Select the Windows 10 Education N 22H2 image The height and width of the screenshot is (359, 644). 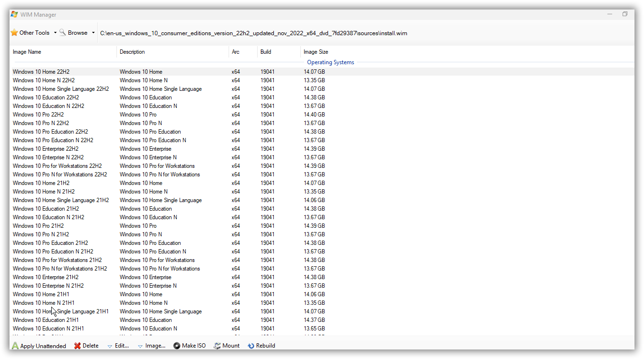pos(48,106)
